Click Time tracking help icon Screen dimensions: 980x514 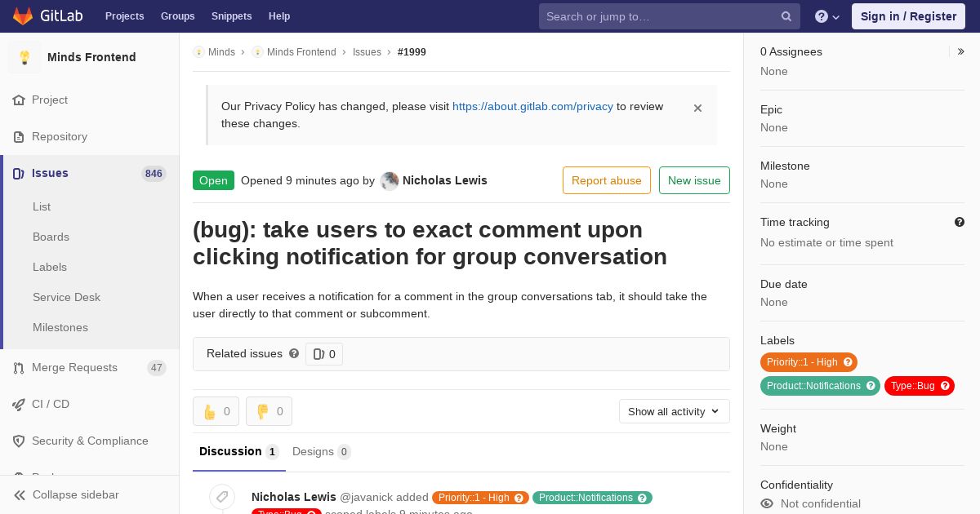tap(960, 222)
